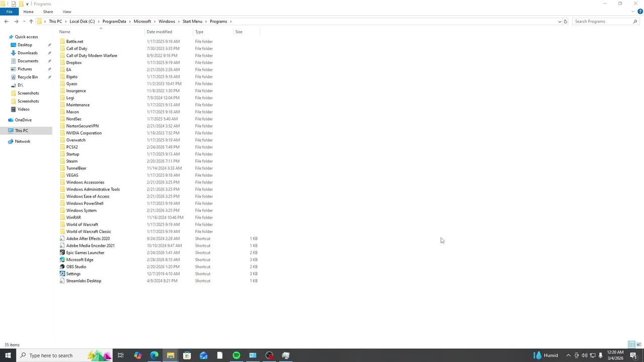This screenshot has width=644, height=362.
Task: Select the Videos folder in the sidebar
Action: pos(24,109)
